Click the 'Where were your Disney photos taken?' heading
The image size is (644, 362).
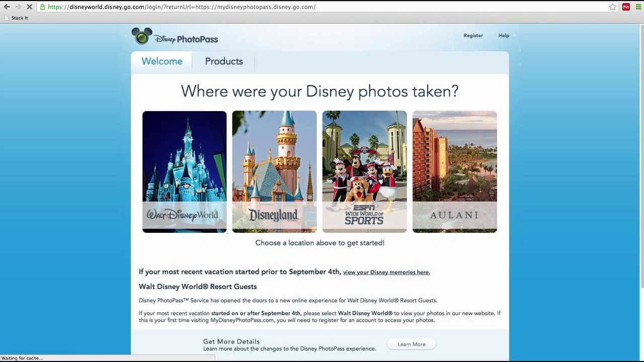(x=319, y=92)
